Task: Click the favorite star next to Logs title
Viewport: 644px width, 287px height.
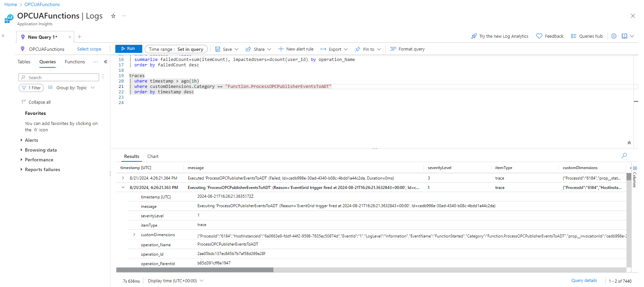Action: [113, 16]
